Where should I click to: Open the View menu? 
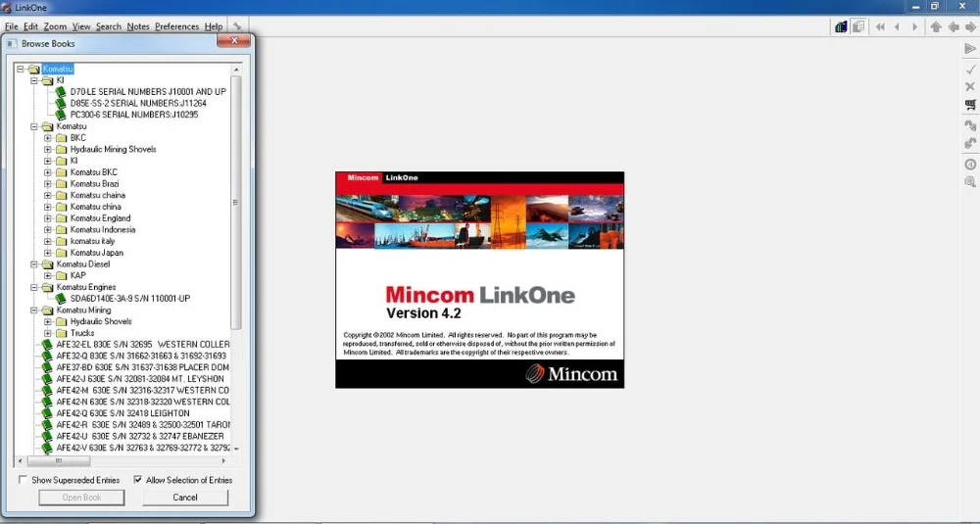(81, 26)
